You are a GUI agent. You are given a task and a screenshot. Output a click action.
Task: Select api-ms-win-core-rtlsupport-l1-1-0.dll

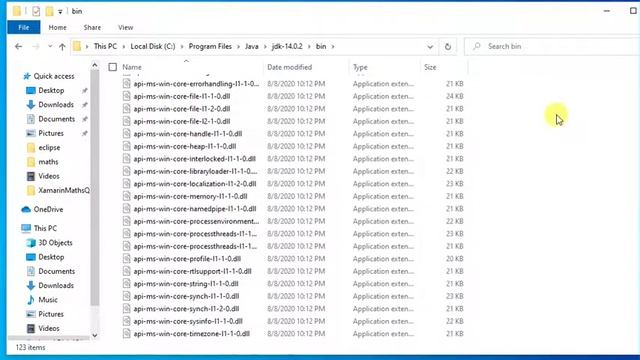192,271
